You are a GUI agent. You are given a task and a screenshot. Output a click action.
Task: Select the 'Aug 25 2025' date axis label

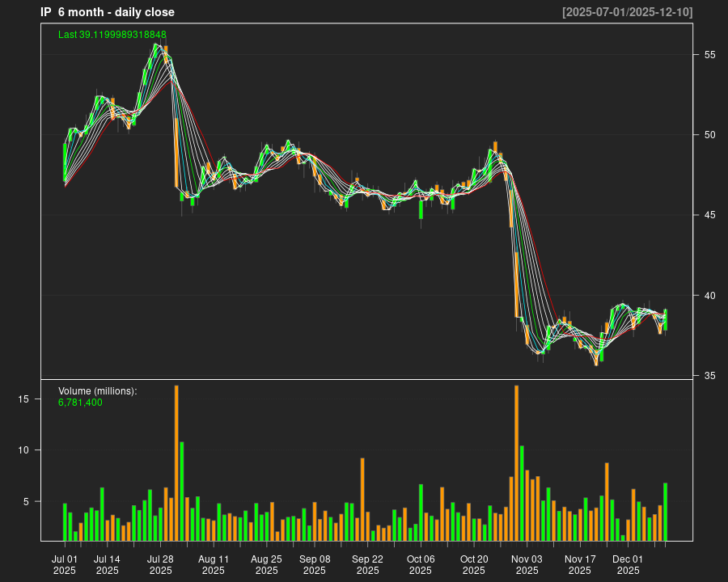pos(266,564)
